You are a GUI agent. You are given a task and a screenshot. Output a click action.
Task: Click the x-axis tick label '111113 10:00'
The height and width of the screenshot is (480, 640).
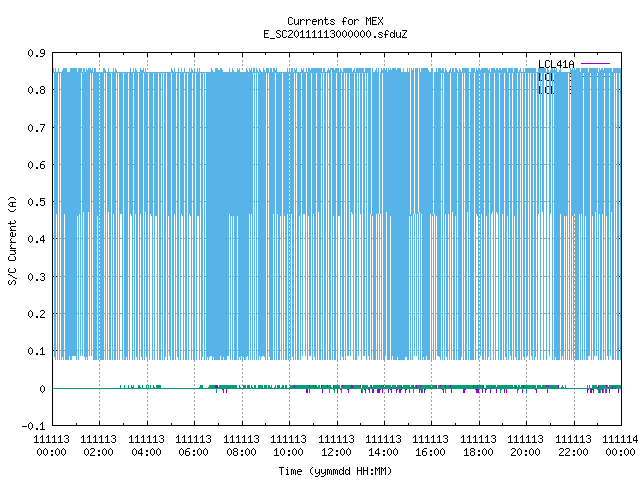point(289,446)
